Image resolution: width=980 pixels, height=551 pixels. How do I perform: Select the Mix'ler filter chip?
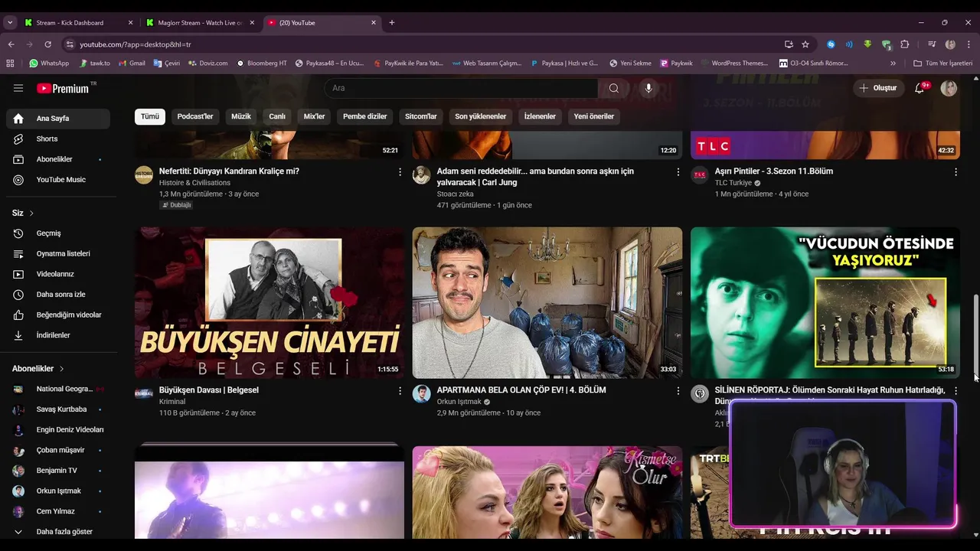pos(314,116)
